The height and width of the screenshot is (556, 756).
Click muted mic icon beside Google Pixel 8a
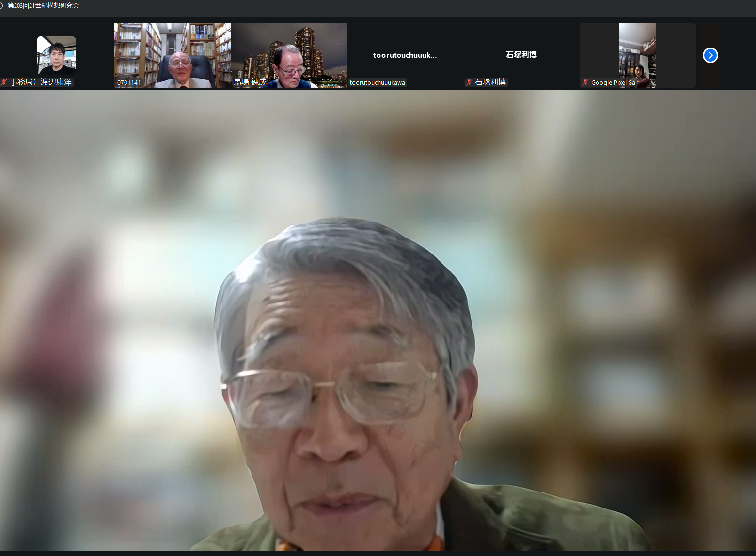point(585,82)
